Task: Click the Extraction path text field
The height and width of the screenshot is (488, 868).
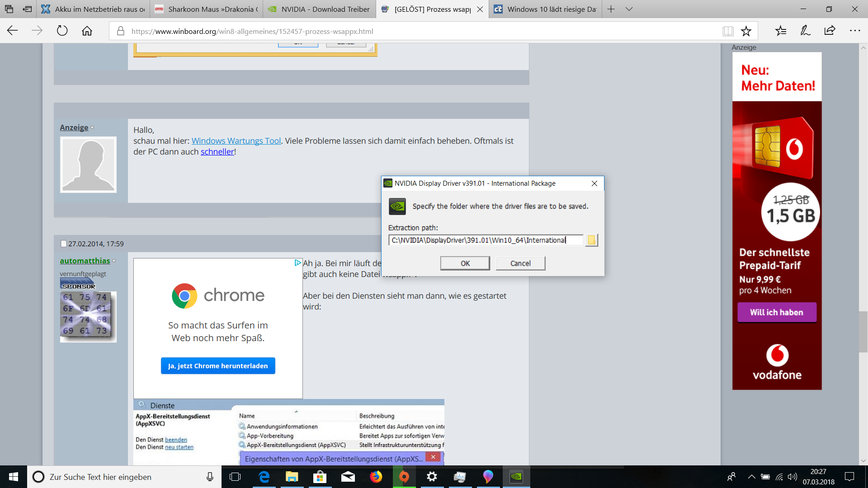Action: (x=486, y=240)
